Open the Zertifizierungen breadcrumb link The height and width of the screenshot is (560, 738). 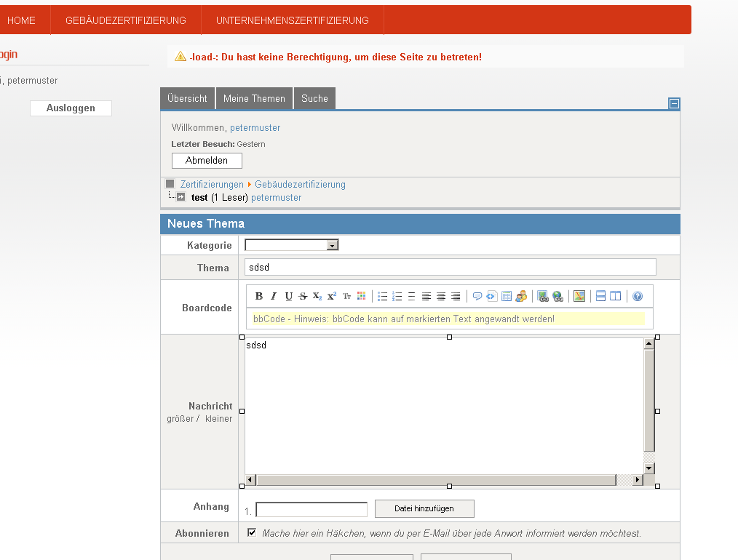[212, 184]
